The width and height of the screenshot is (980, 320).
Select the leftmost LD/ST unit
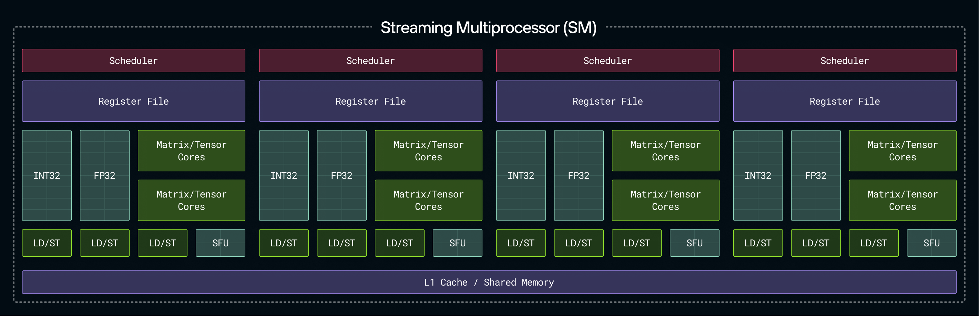(47, 243)
